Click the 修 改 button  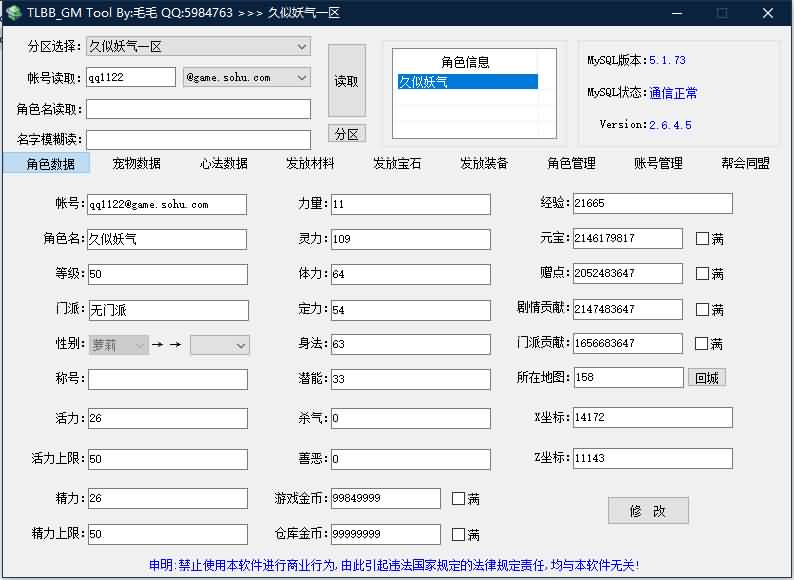tap(648, 511)
